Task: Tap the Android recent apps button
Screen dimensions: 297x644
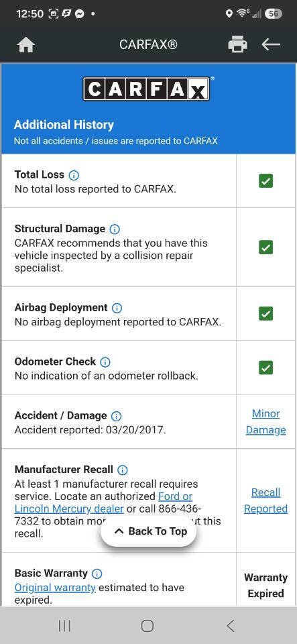Action: click(64, 625)
